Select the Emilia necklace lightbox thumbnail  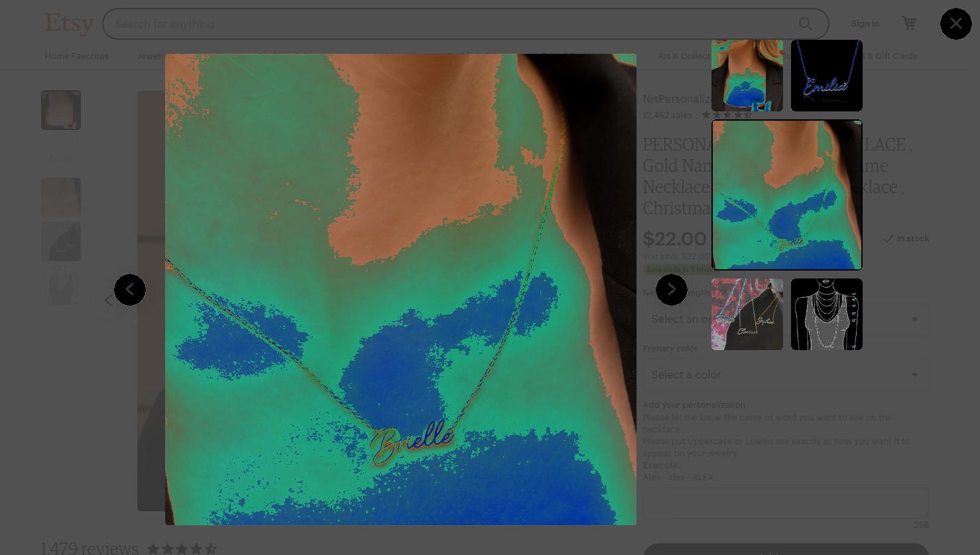[x=827, y=76]
